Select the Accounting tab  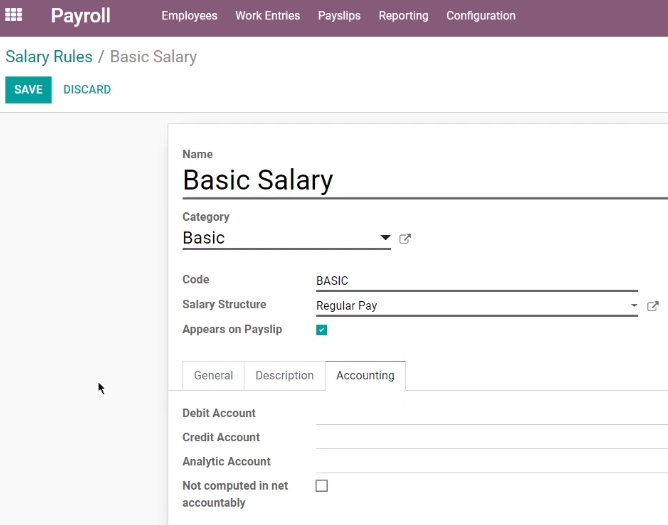coord(366,375)
